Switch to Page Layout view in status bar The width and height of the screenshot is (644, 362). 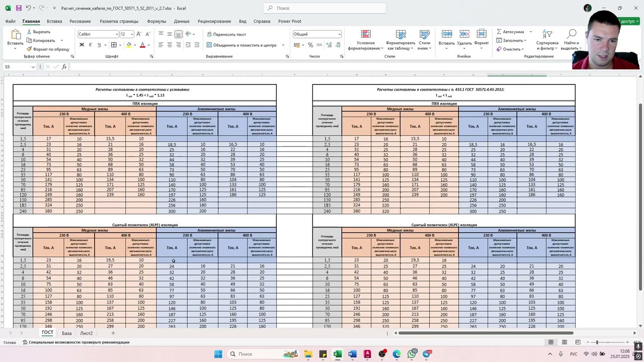pos(565,342)
